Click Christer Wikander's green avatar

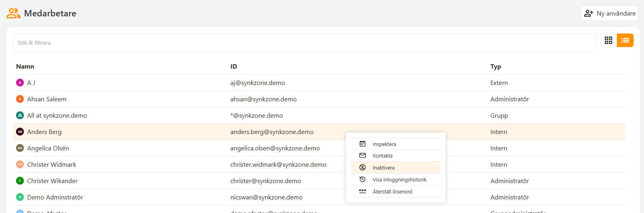tap(20, 181)
